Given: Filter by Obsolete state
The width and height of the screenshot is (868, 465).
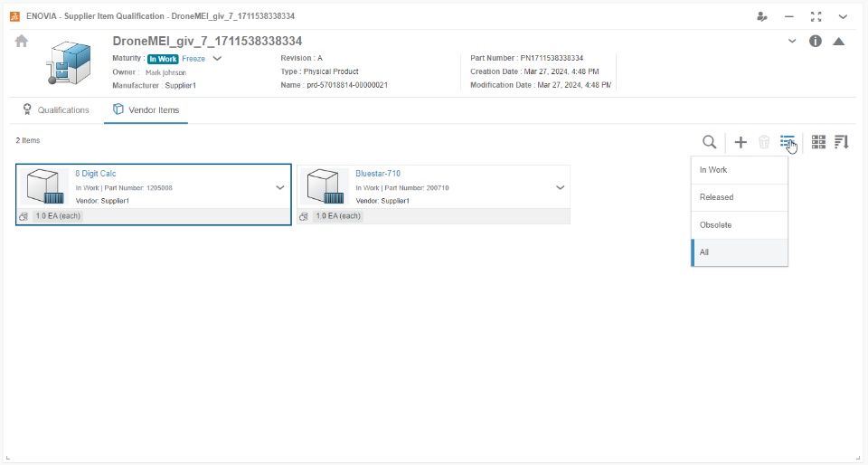Looking at the screenshot, I should [740, 224].
